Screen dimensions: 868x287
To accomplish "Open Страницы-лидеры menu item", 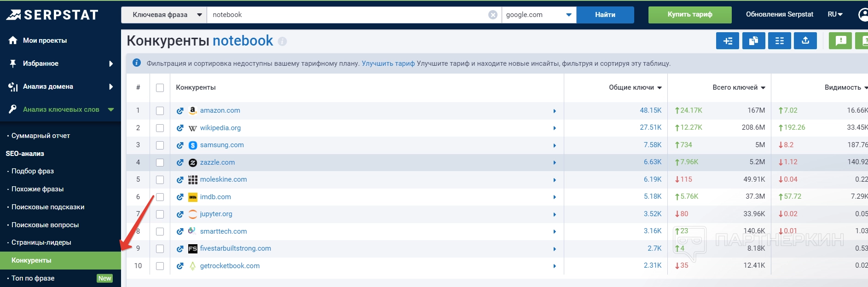I will pos(41,242).
